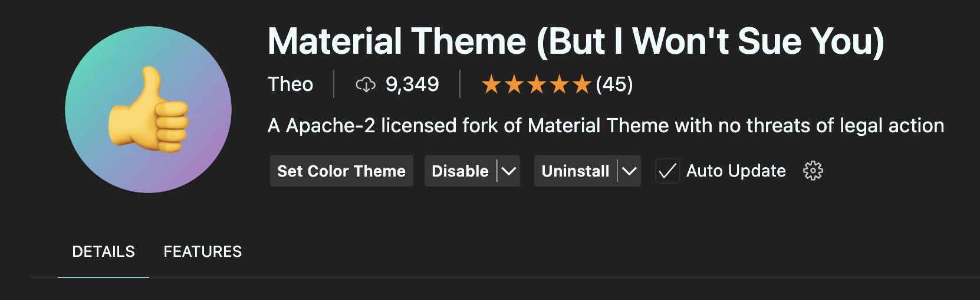Toggle the Auto Update checkbox

click(667, 171)
